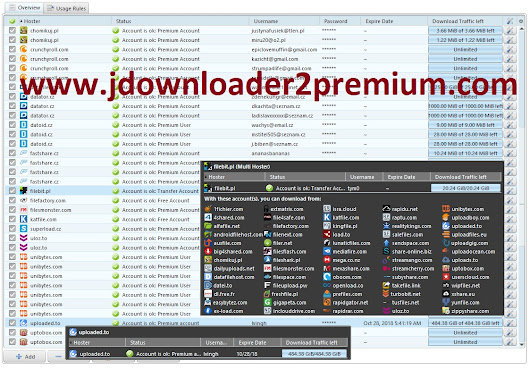The width and height of the screenshot is (530, 369).
Task: Toggle the filesmonster.com account checkbox
Action: [x=13, y=210]
